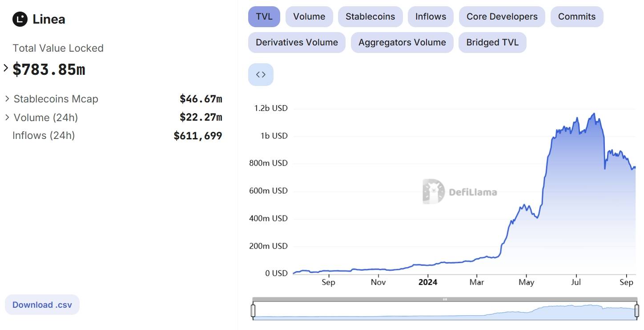Click the Mar label on the x-axis

[x=477, y=282]
